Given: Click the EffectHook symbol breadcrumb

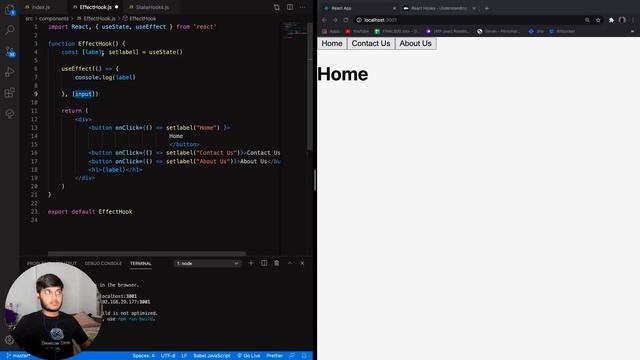Looking at the screenshot, I should pos(140,19).
